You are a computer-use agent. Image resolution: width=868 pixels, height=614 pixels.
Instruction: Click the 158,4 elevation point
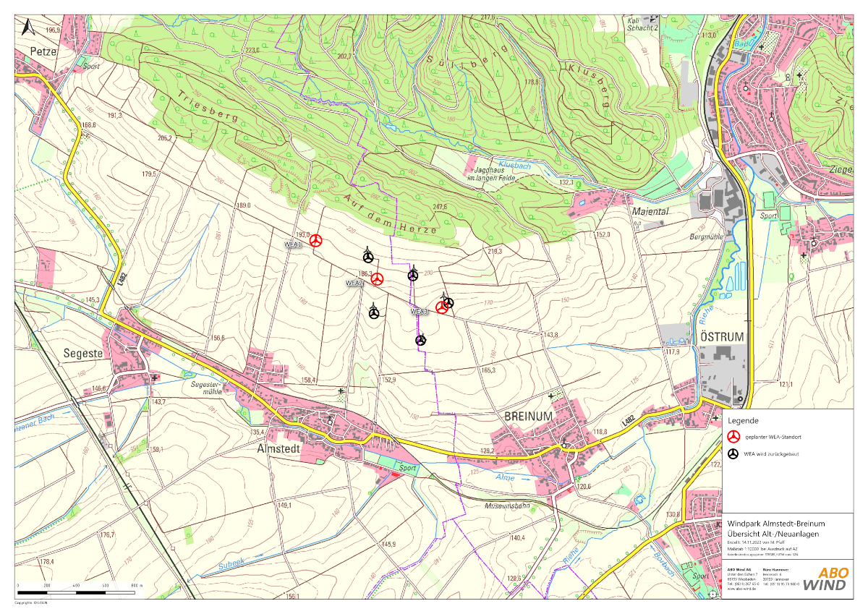[x=310, y=380]
